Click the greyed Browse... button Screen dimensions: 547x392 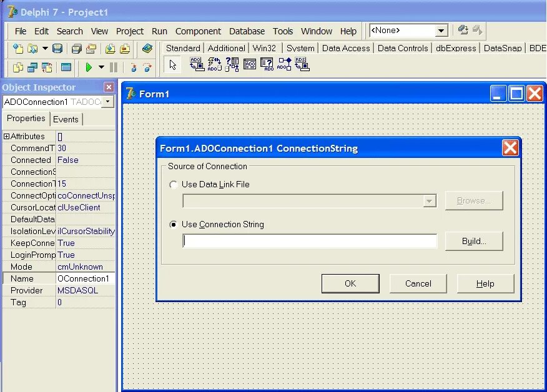click(474, 200)
